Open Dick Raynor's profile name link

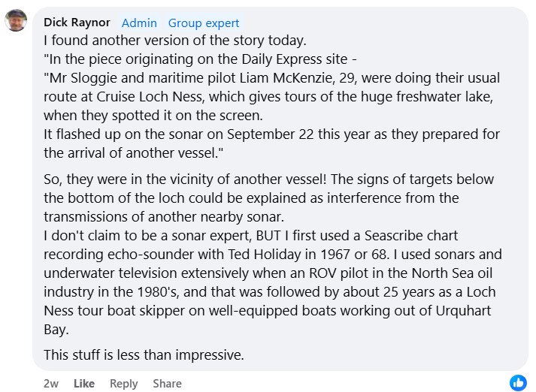[x=77, y=23]
